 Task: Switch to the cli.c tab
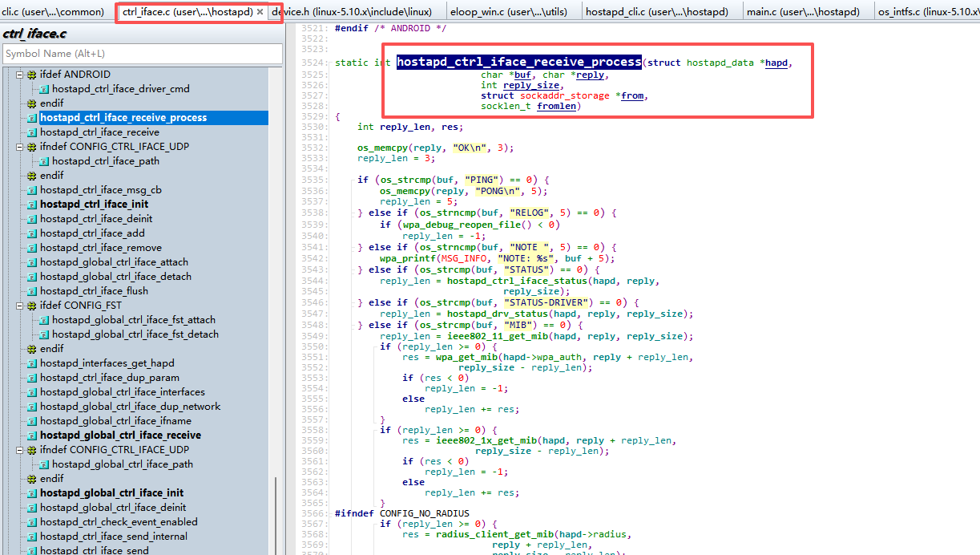click(x=54, y=12)
